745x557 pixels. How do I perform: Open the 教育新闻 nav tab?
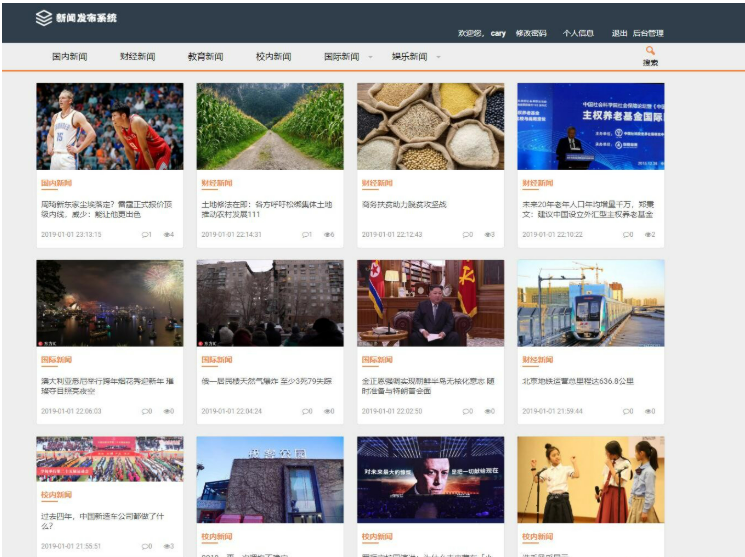point(205,57)
